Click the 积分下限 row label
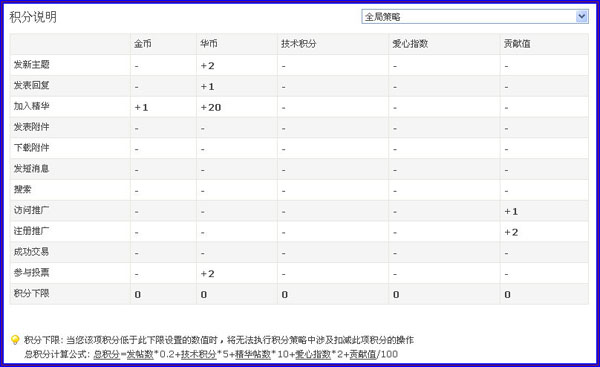Image resolution: width=600 pixels, height=367 pixels. 32,293
